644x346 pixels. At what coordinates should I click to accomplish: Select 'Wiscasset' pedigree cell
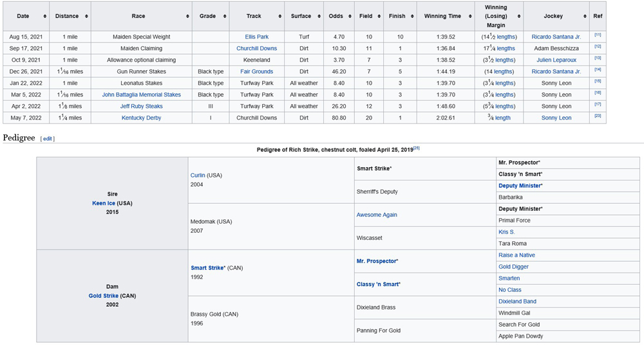(x=425, y=238)
